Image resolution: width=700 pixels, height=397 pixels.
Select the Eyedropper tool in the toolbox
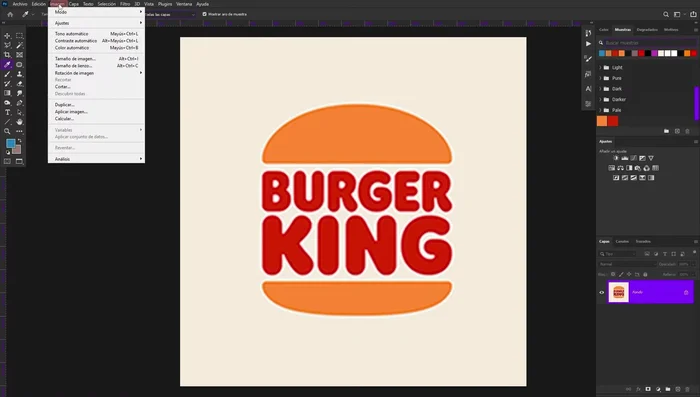7,64
